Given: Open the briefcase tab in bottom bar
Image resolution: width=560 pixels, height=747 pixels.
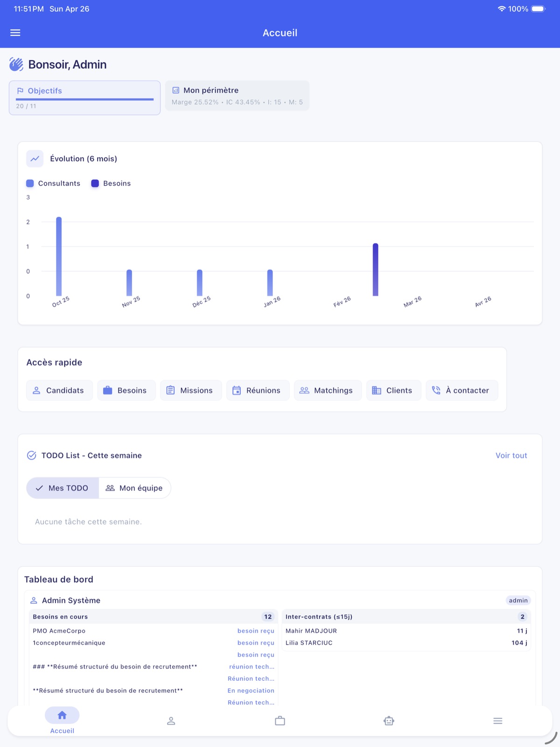Looking at the screenshot, I should (x=280, y=721).
